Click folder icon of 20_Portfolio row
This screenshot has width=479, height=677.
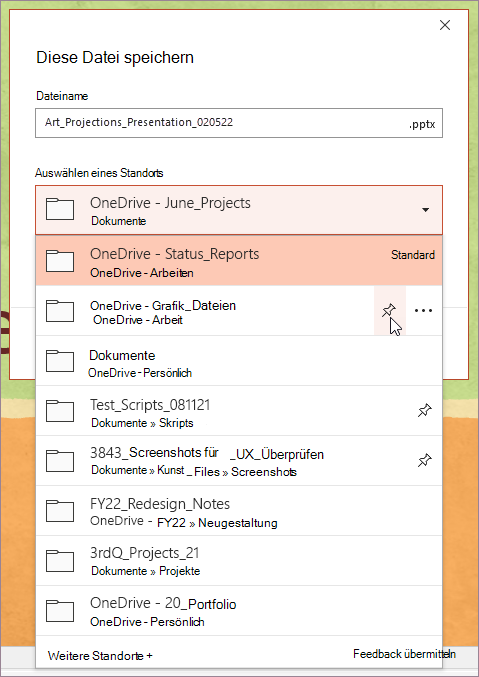pos(60,611)
